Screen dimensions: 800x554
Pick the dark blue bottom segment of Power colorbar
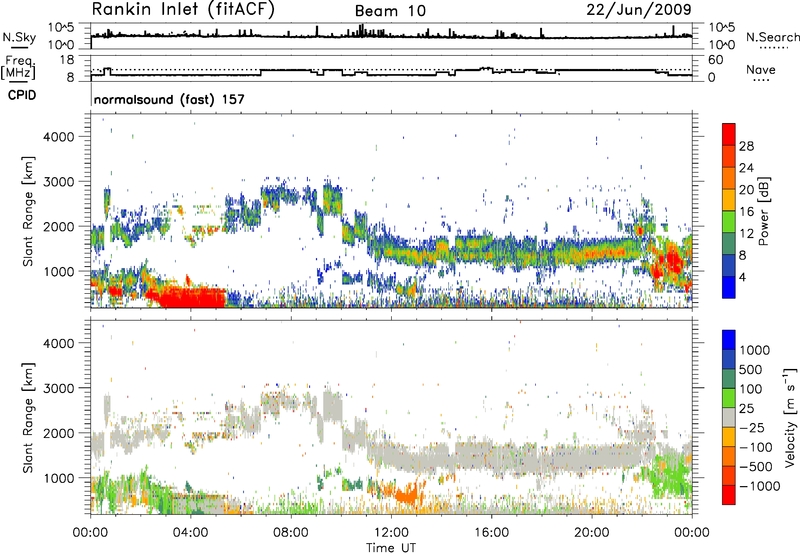pos(729,287)
